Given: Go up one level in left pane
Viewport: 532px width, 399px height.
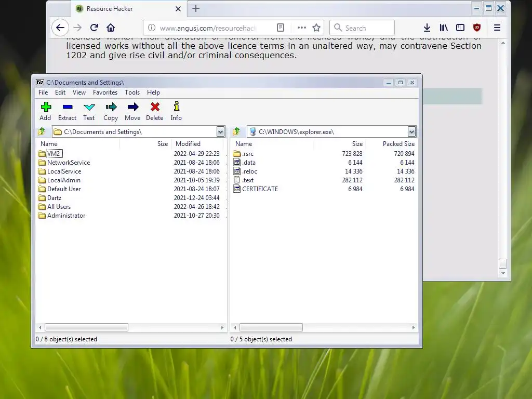Looking at the screenshot, I should (x=42, y=131).
